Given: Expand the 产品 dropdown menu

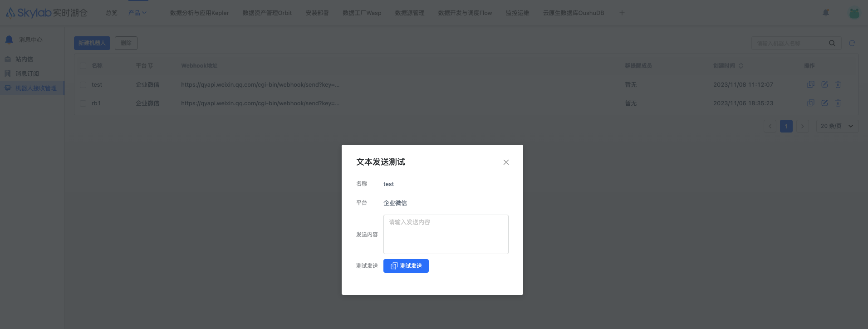Looking at the screenshot, I should coord(137,13).
